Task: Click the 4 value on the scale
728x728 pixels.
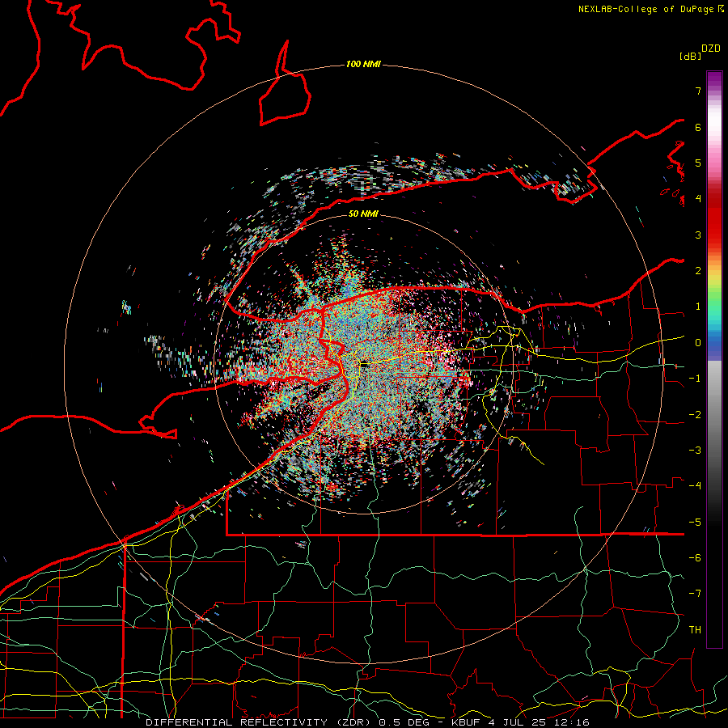Action: tap(698, 199)
